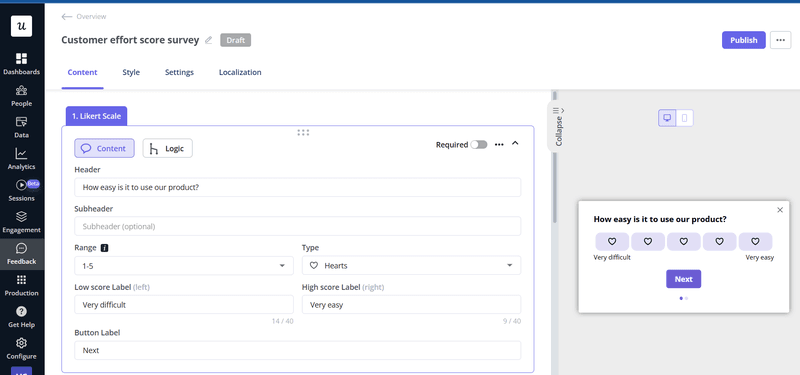Viewport: 800px width, 375px height.
Task: Select the 1. Likert Scale question tab
Action: (96, 116)
